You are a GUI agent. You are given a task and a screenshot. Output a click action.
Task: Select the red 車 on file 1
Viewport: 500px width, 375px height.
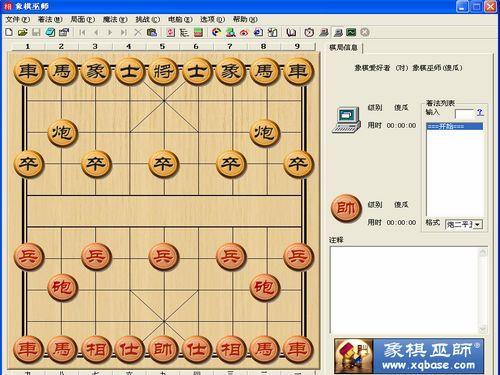[28, 349]
